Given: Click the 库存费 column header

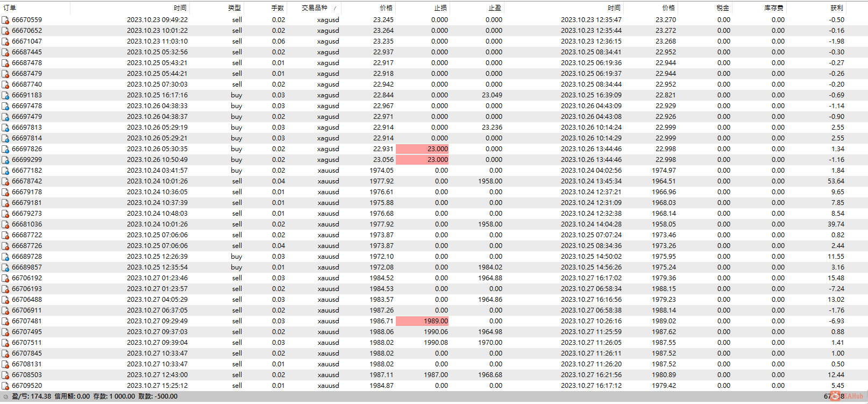Looking at the screenshot, I should [774, 8].
